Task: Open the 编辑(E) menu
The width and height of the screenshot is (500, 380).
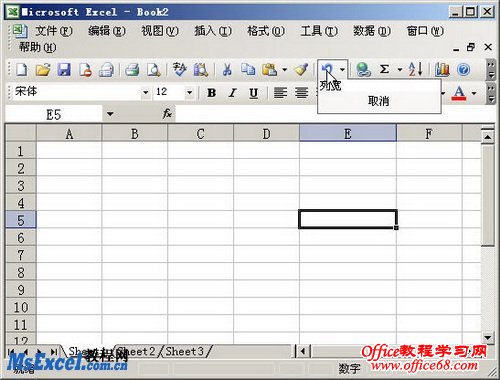Action: click(x=107, y=31)
